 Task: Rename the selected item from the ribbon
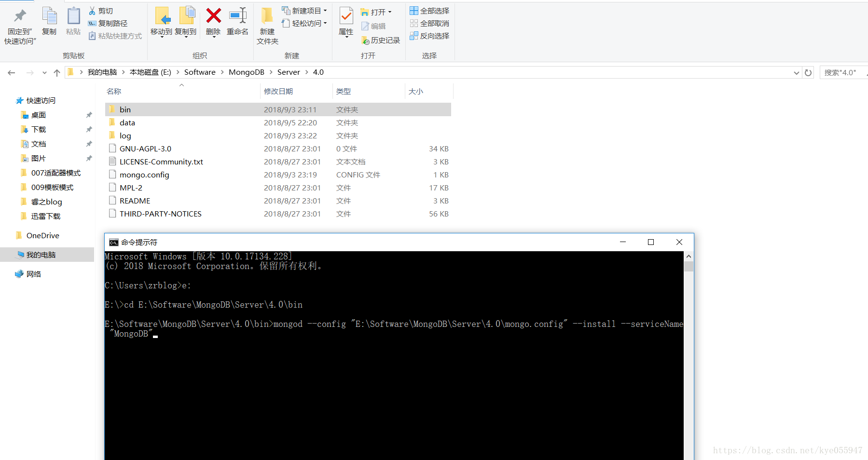pyautogui.click(x=238, y=22)
